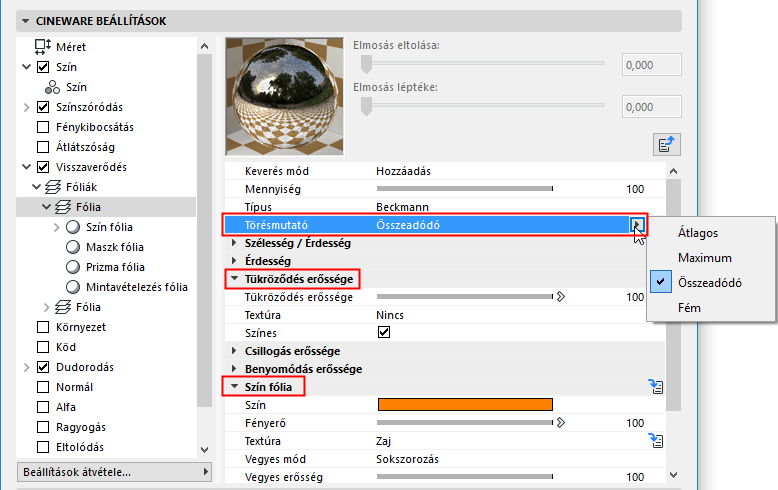Expand the Csillogás erőssége section
Image resolution: width=778 pixels, height=490 pixels.
click(x=234, y=351)
